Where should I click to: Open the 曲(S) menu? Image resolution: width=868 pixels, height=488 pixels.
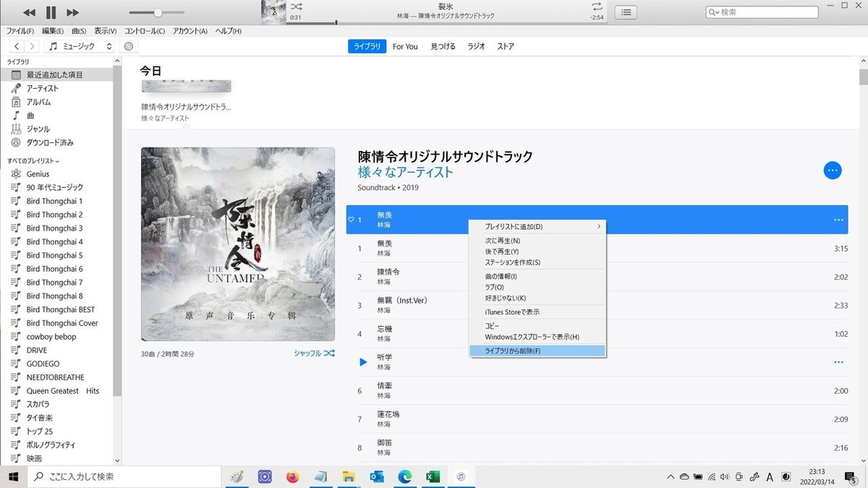click(79, 31)
